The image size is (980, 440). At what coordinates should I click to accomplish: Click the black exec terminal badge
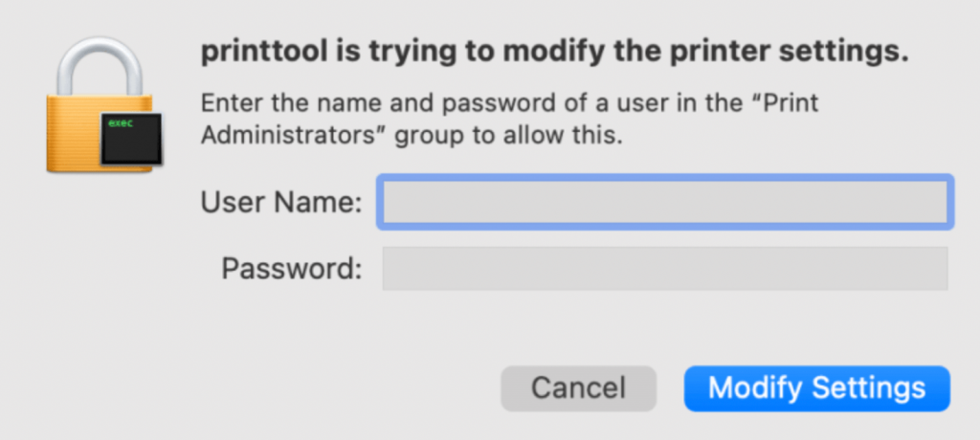point(131,139)
